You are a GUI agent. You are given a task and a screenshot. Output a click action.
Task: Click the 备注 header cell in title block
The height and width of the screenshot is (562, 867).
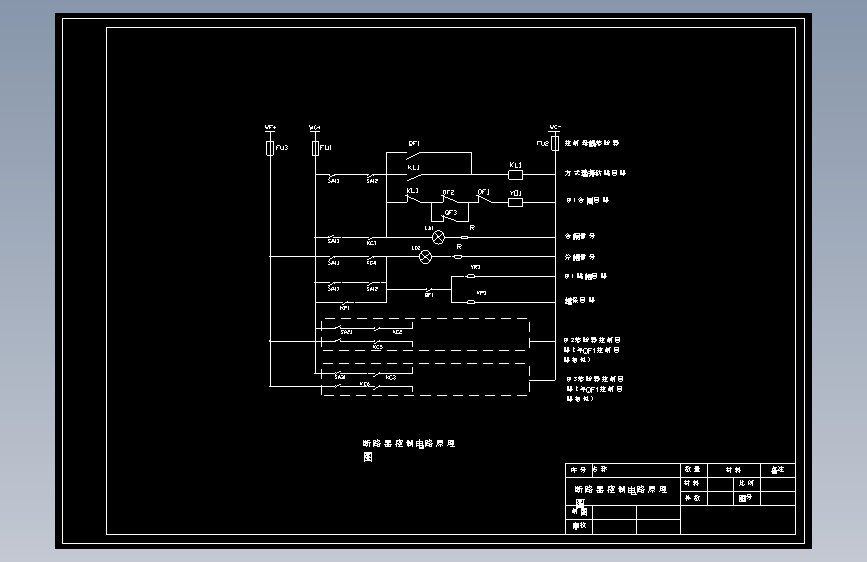778,470
